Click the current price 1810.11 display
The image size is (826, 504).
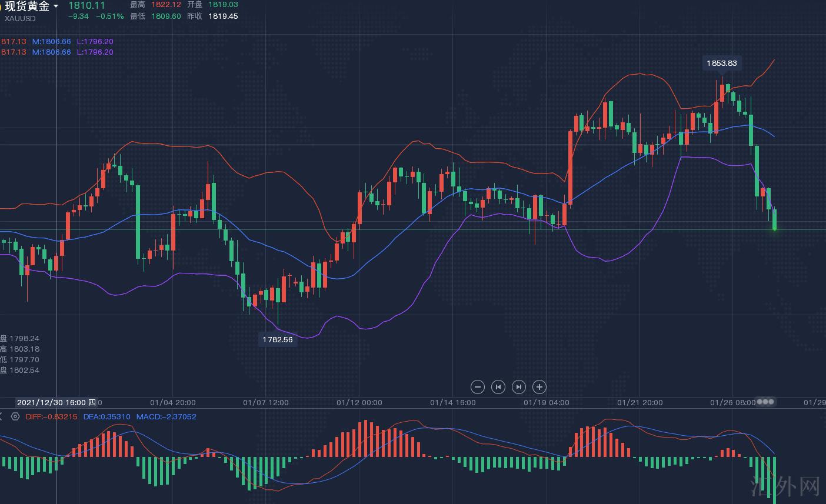[x=86, y=5]
